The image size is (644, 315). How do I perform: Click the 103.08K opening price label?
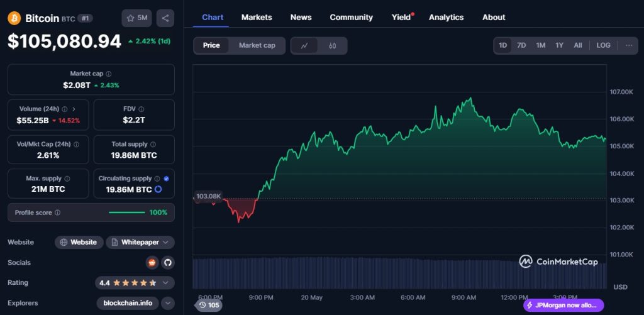(x=208, y=196)
